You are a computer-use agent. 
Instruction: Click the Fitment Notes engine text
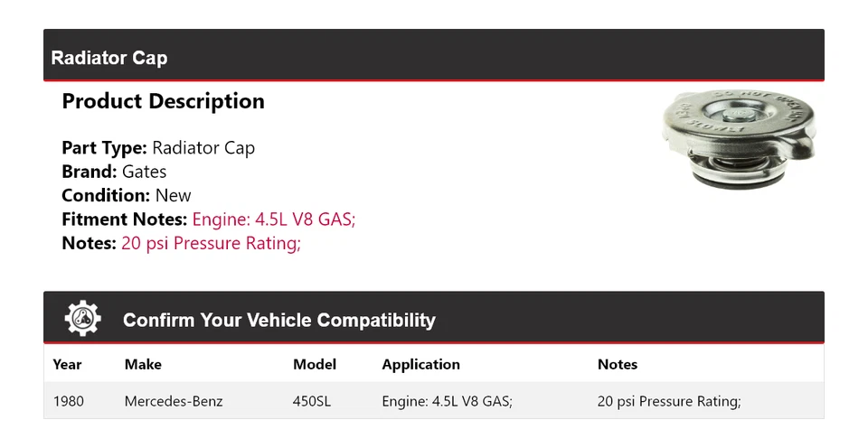tap(274, 219)
